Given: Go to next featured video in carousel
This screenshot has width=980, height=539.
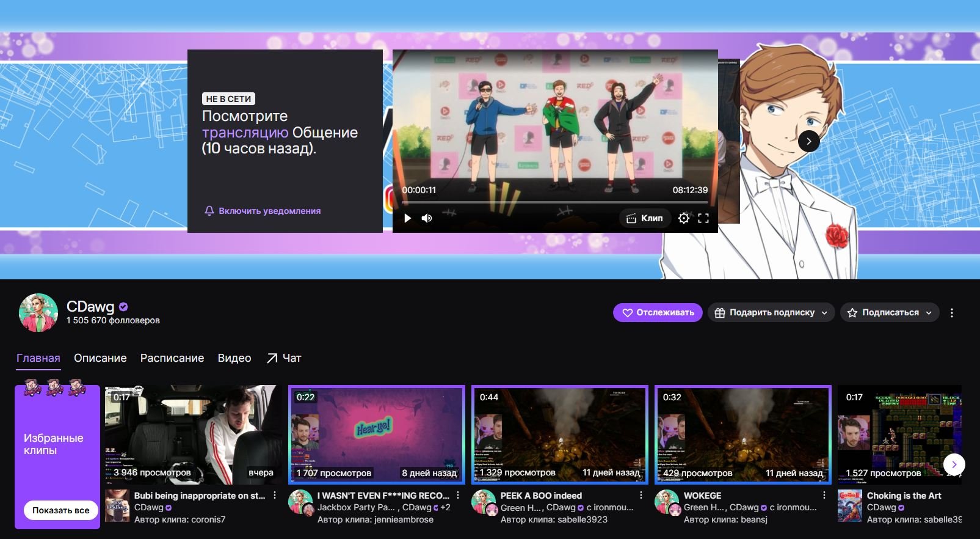Looking at the screenshot, I should point(808,141).
